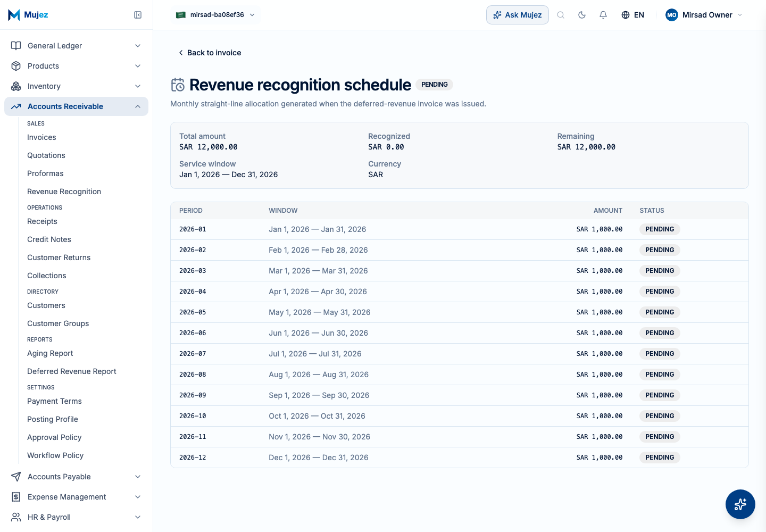Open the search icon
Viewport: 766px width, 532px height.
click(561, 15)
